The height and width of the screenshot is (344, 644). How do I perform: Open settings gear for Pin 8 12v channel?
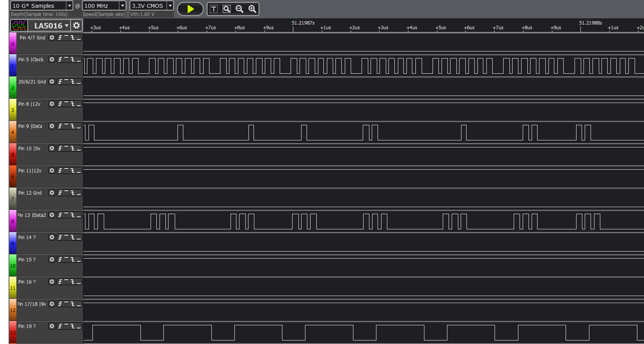click(52, 104)
